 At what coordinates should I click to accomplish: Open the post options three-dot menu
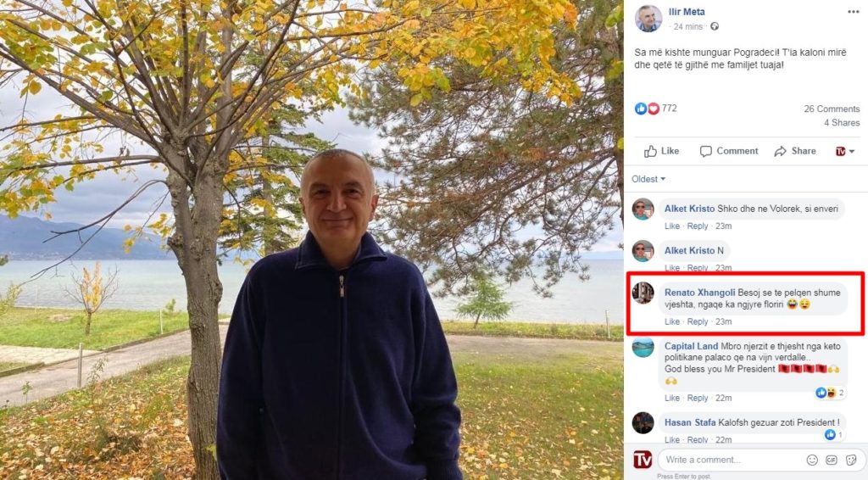click(x=853, y=12)
